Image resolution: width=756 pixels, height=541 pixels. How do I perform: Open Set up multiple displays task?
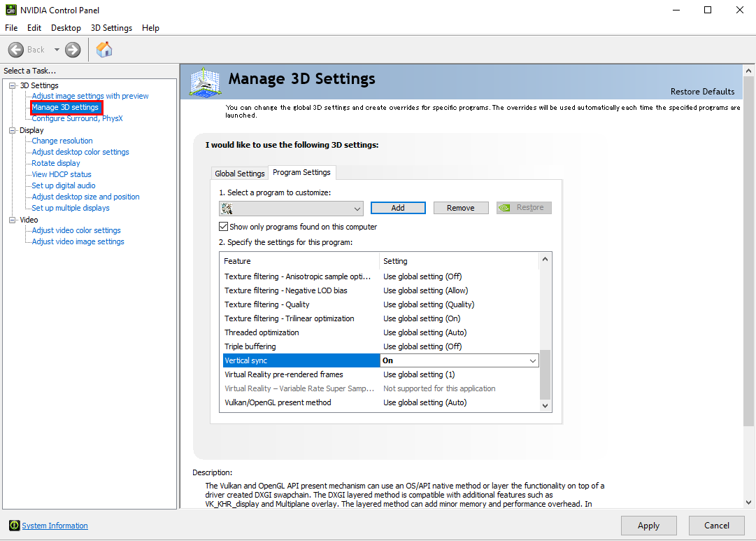(71, 208)
